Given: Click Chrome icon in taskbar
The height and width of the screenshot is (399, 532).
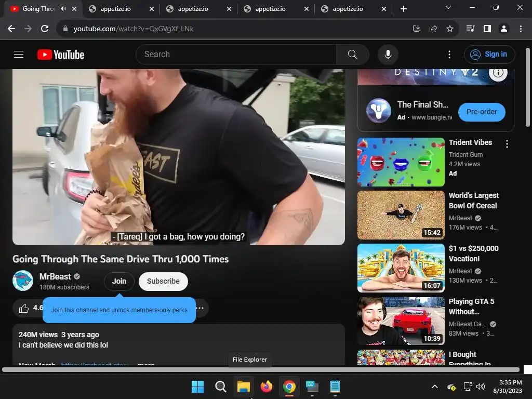Looking at the screenshot, I should [289, 387].
